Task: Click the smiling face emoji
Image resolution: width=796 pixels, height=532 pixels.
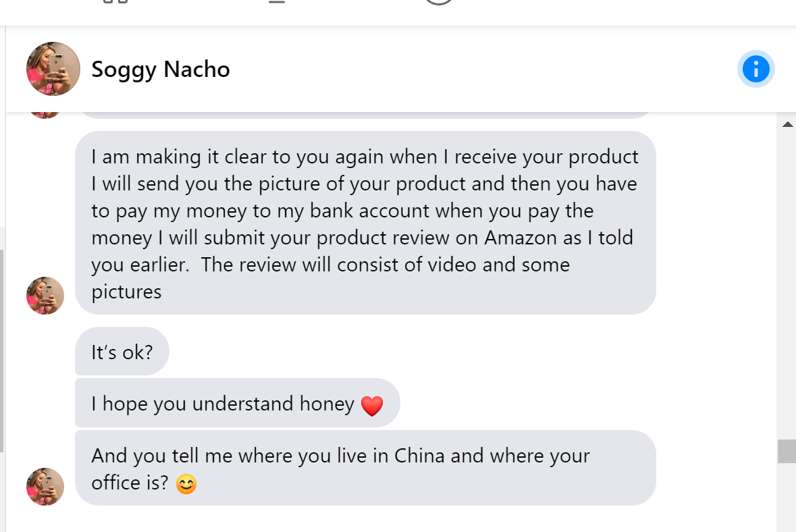Action: (x=186, y=485)
